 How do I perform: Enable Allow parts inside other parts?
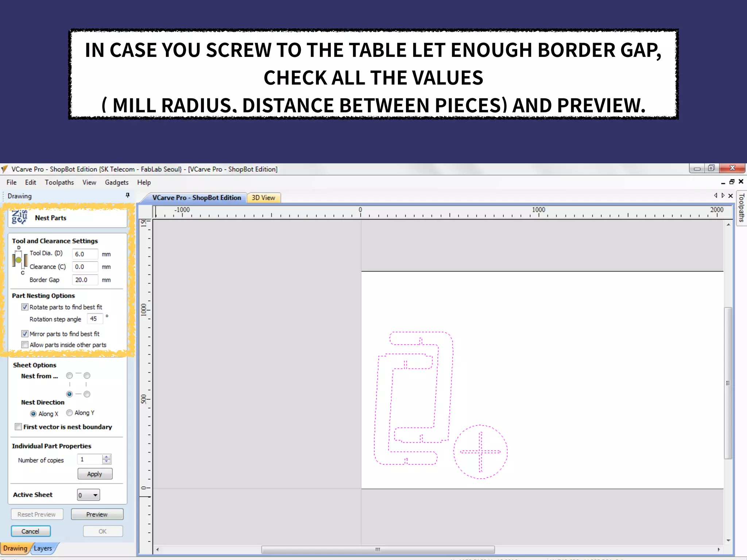pyautogui.click(x=25, y=345)
